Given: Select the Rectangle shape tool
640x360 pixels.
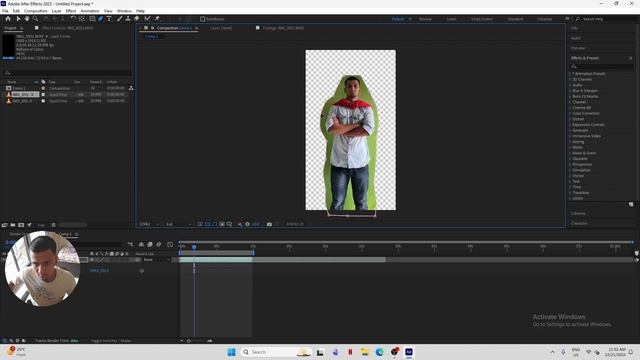Looking at the screenshot, I should [x=92, y=19].
